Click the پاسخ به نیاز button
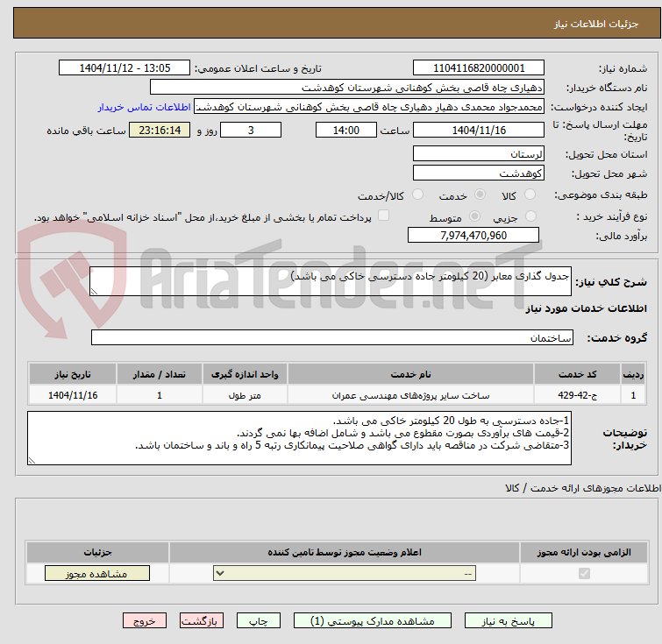 tap(509, 621)
